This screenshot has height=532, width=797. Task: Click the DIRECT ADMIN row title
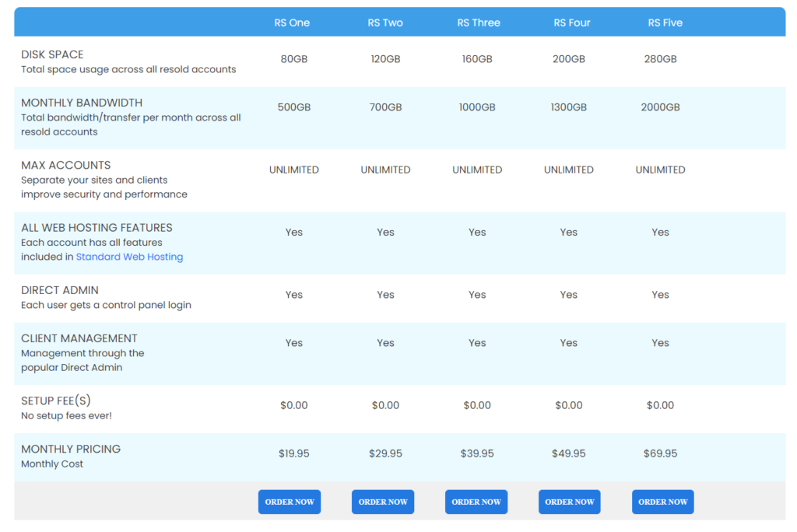(x=60, y=290)
